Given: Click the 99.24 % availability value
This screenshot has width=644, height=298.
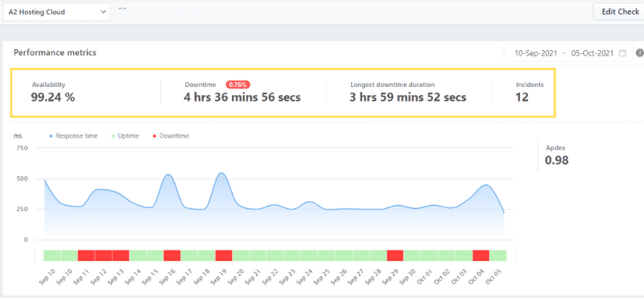Looking at the screenshot, I should (53, 97).
